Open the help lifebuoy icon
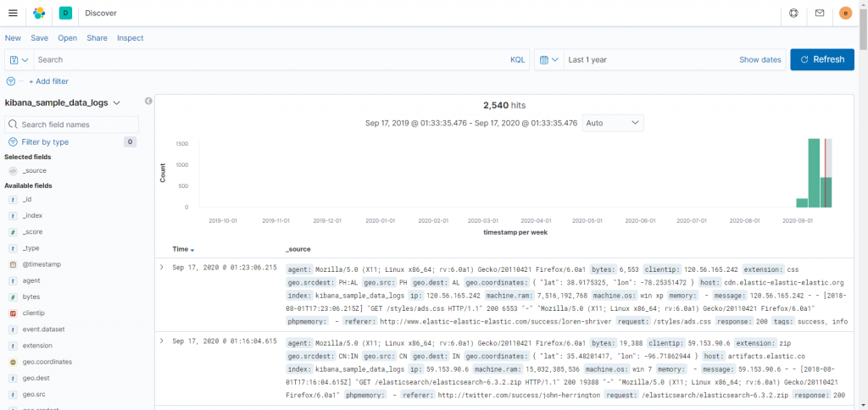868x410 pixels. [x=793, y=13]
